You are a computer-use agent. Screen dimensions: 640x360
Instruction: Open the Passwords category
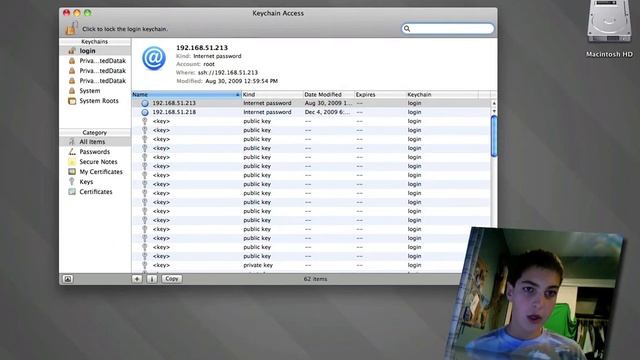[x=95, y=152]
